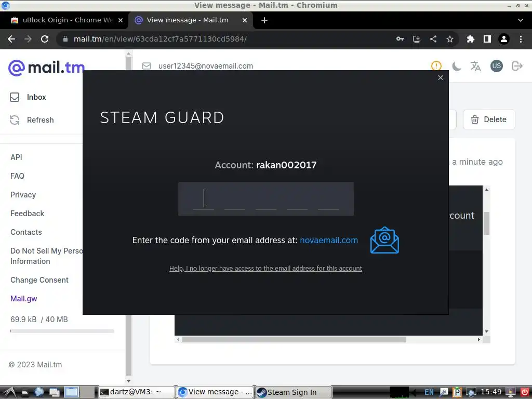Open the Feedback link
This screenshot has height=399, width=532.
coord(27,214)
